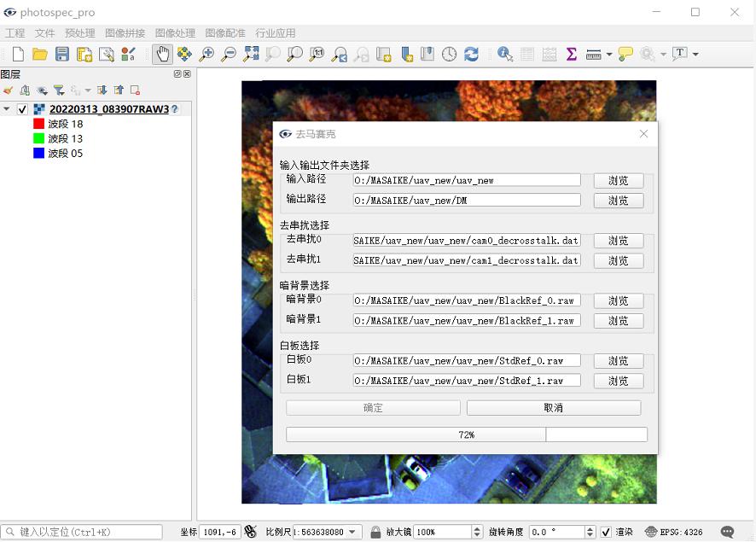The height and width of the screenshot is (542, 756).
Task: Zoom to layer icon
Action: click(294, 54)
